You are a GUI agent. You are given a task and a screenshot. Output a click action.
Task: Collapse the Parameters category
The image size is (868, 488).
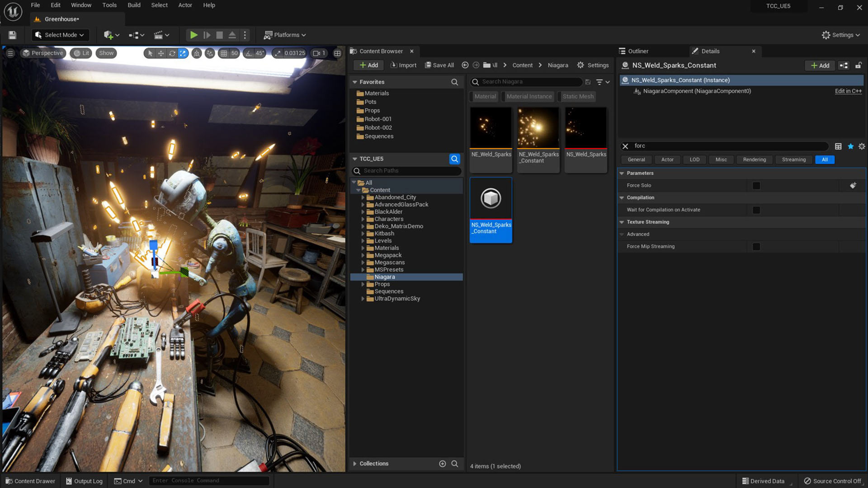[x=622, y=174]
